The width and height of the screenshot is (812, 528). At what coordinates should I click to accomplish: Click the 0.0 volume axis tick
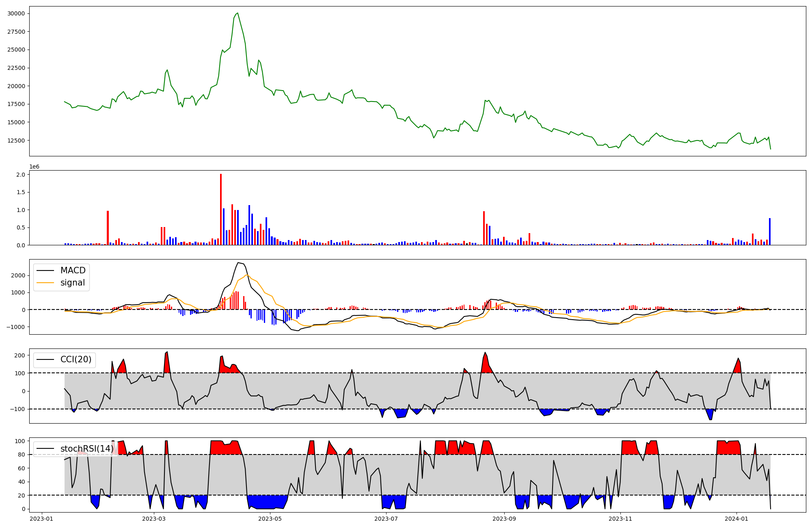click(20, 245)
